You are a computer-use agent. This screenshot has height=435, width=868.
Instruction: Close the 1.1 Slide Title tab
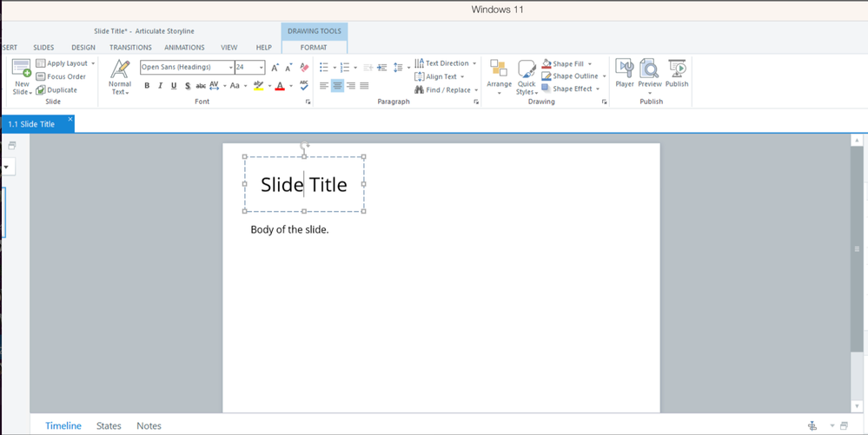(70, 119)
